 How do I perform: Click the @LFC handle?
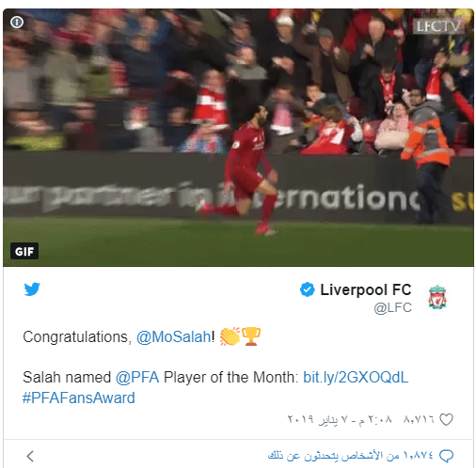392,307
